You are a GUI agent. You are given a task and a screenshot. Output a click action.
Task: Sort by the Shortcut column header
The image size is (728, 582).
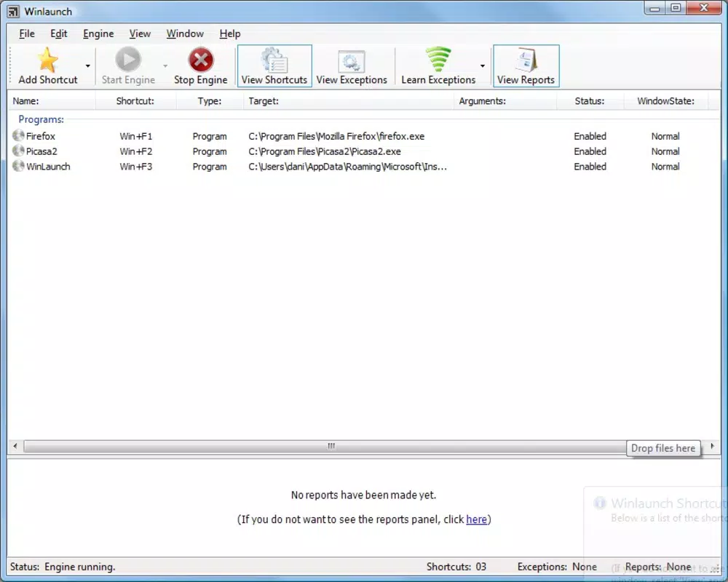click(135, 100)
